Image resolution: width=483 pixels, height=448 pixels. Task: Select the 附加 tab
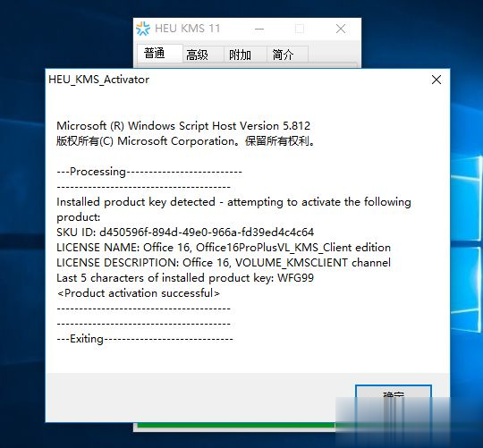pos(245,55)
